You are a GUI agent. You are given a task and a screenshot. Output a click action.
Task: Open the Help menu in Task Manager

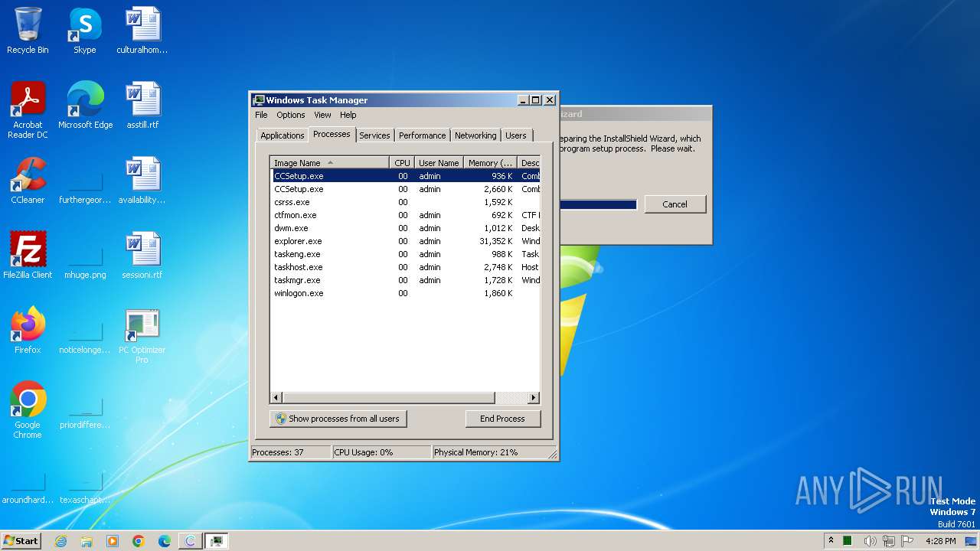pos(348,115)
